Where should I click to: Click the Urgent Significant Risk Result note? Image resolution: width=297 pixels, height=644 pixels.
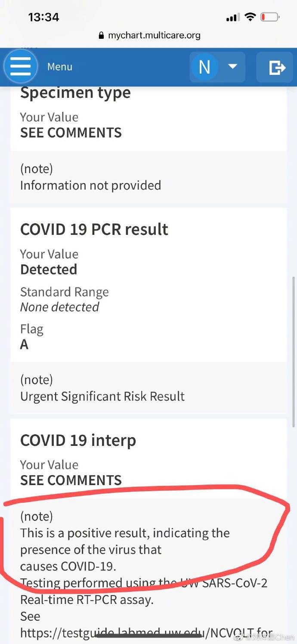click(102, 396)
